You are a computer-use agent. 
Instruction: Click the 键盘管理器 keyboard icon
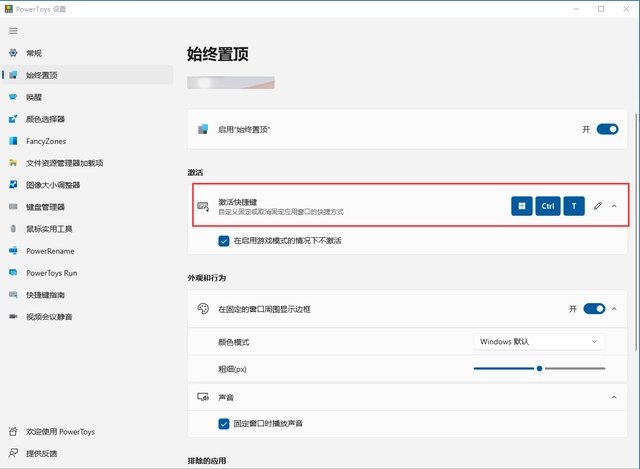click(13, 207)
